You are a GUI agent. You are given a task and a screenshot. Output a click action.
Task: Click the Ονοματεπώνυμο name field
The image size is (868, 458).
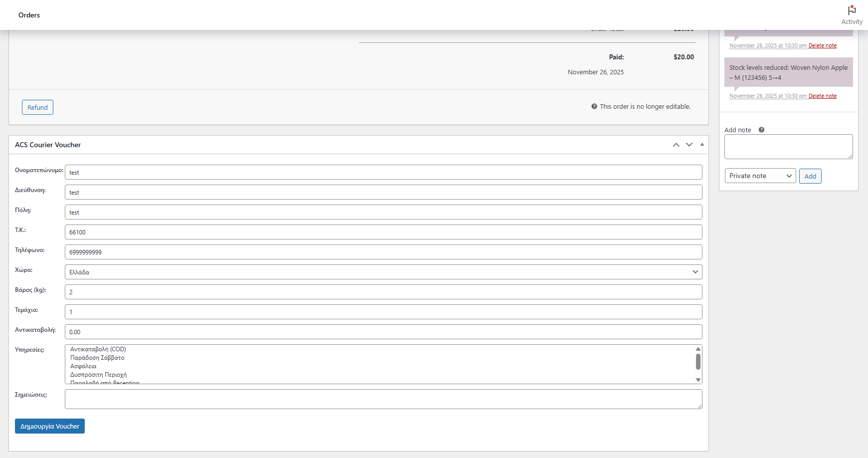pyautogui.click(x=383, y=172)
